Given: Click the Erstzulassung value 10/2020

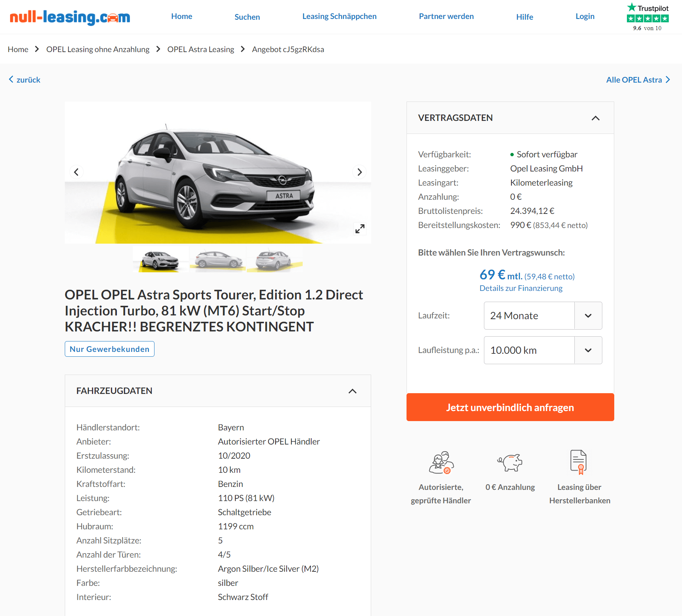Looking at the screenshot, I should click(x=234, y=456).
